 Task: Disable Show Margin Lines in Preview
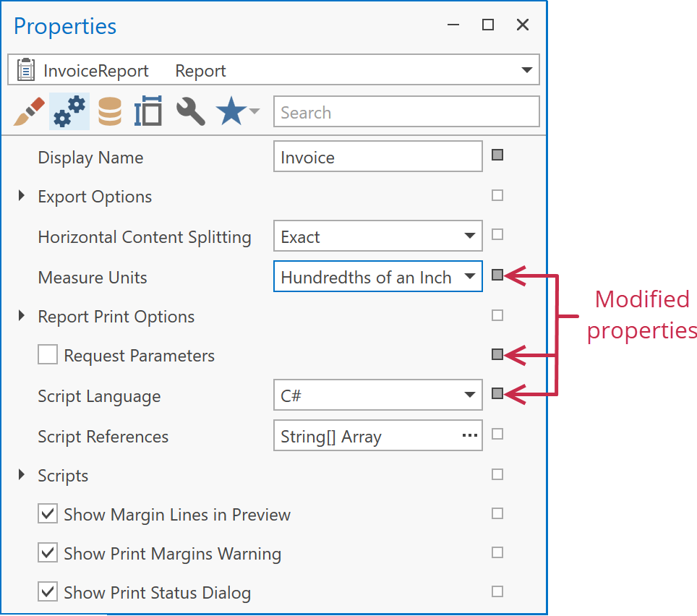point(47,513)
